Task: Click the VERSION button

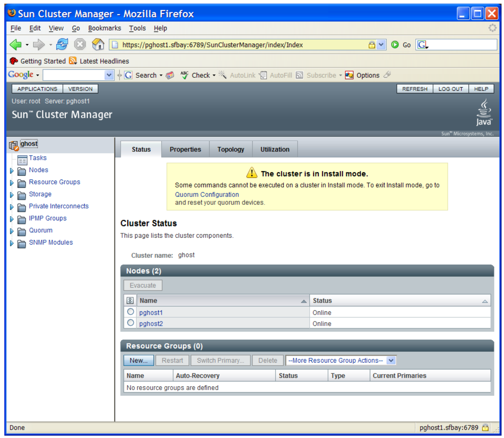Action: pyautogui.click(x=80, y=89)
